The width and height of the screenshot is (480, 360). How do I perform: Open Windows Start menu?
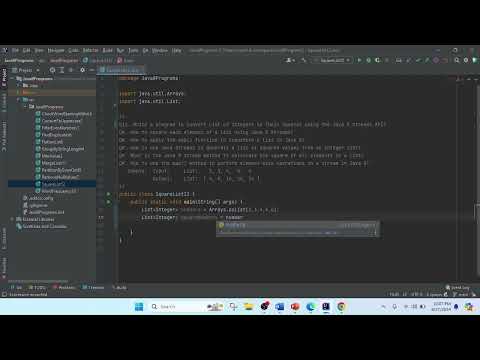tap(139, 306)
